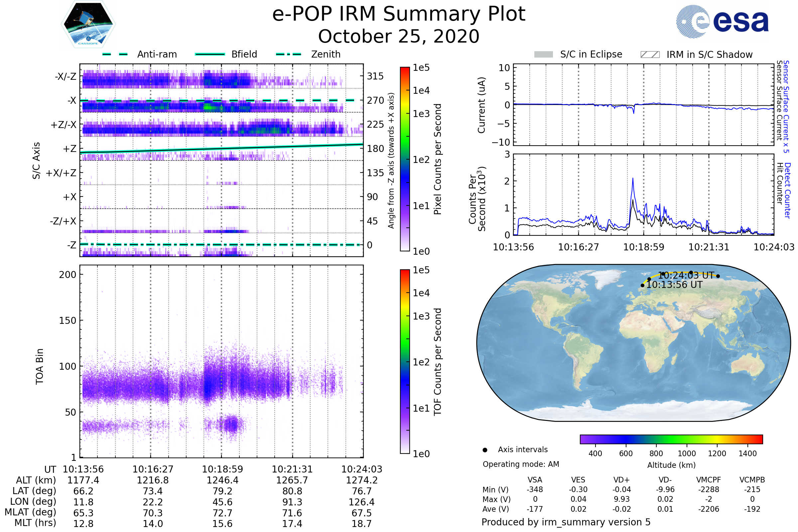The height and width of the screenshot is (532, 798).
Task: Click the dense blob near TOA Bin 35
Action: click(232, 425)
